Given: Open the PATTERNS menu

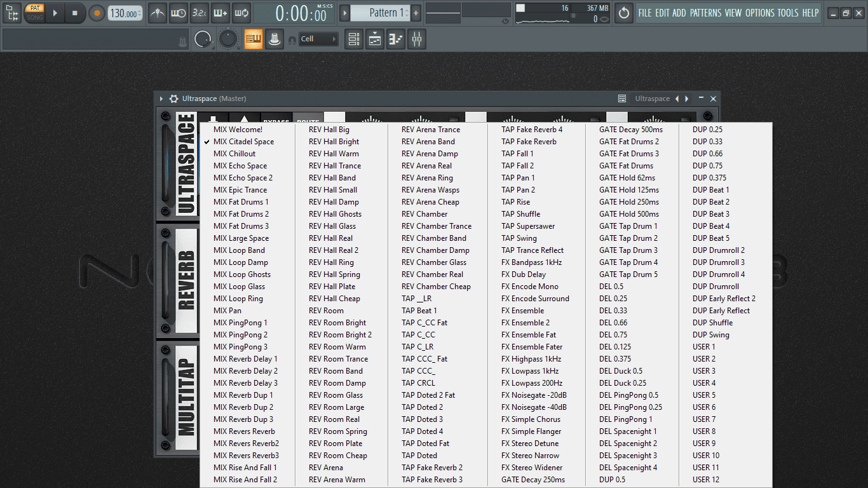Looking at the screenshot, I should click(705, 13).
